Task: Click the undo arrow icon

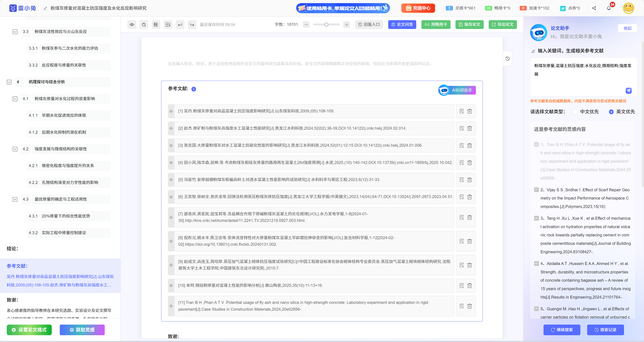Action: (180, 25)
